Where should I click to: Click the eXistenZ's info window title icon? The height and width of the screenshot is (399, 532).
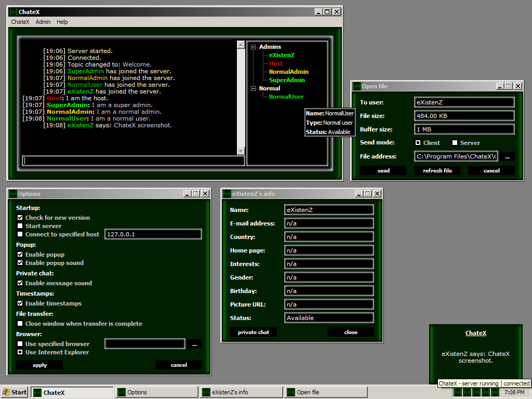click(227, 194)
